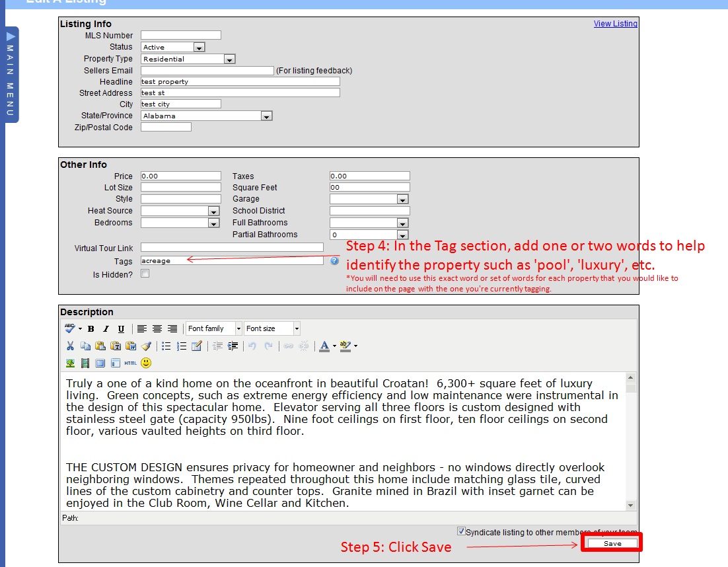Insert an image with the tree picture icon
728x567 pixels.
(70, 363)
